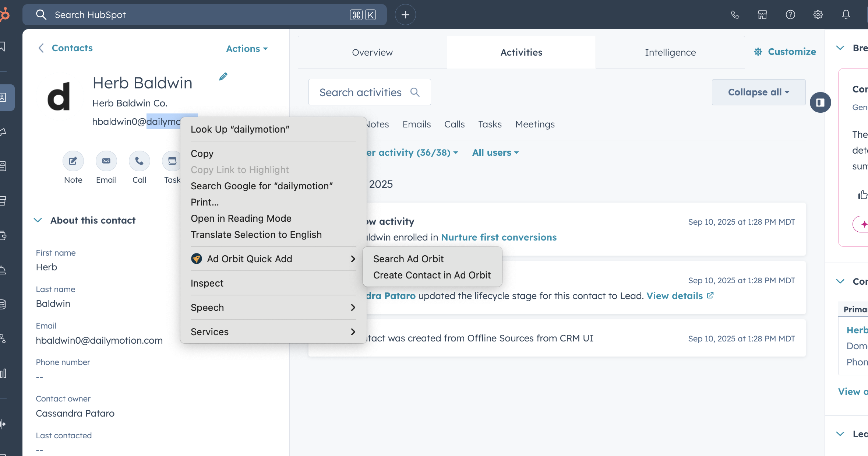The height and width of the screenshot is (456, 868).
Task: Open the notifications bell icon
Action: click(x=846, y=15)
